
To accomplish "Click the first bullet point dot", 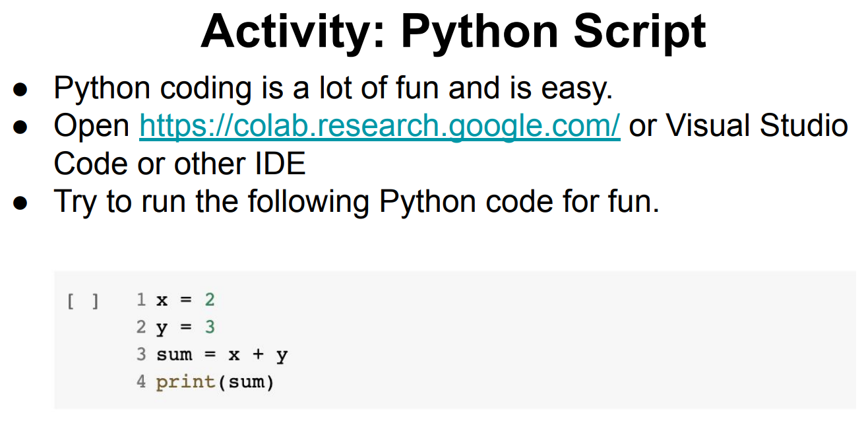I will click(x=20, y=90).
